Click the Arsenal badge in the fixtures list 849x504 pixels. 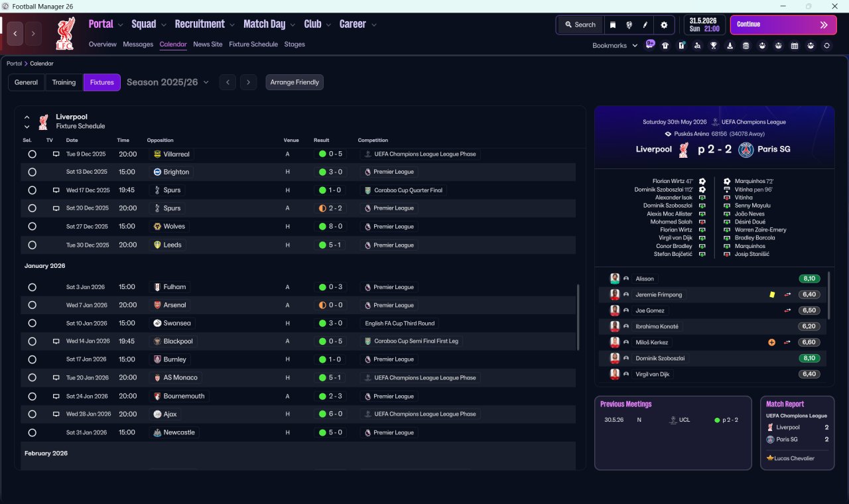click(157, 305)
